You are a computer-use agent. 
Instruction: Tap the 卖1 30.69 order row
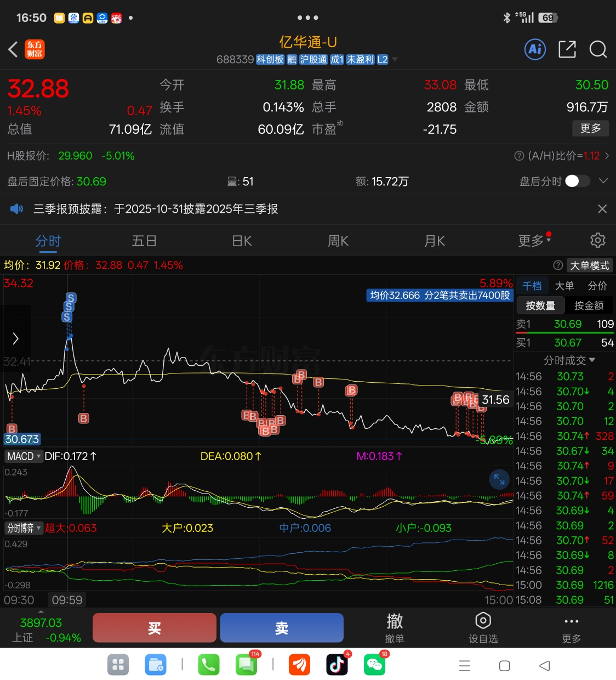[565, 324]
